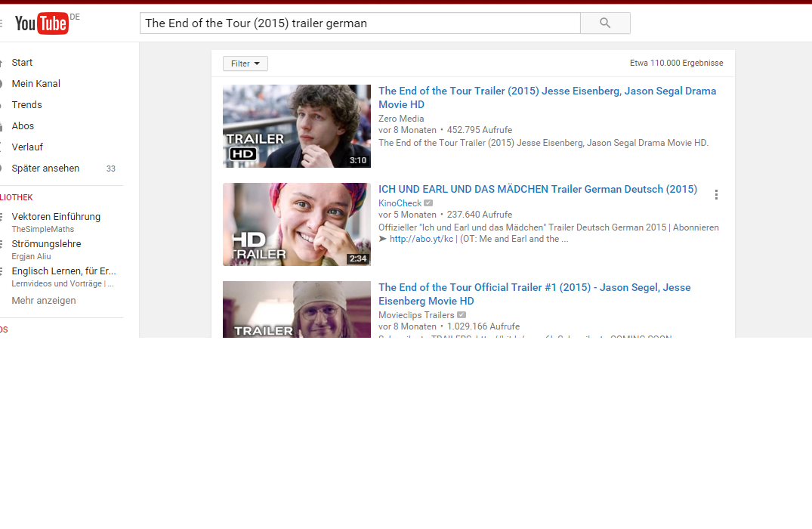Click 1.029.166 Aufrufe text
Screen dimensions: 812x529
coord(483,326)
